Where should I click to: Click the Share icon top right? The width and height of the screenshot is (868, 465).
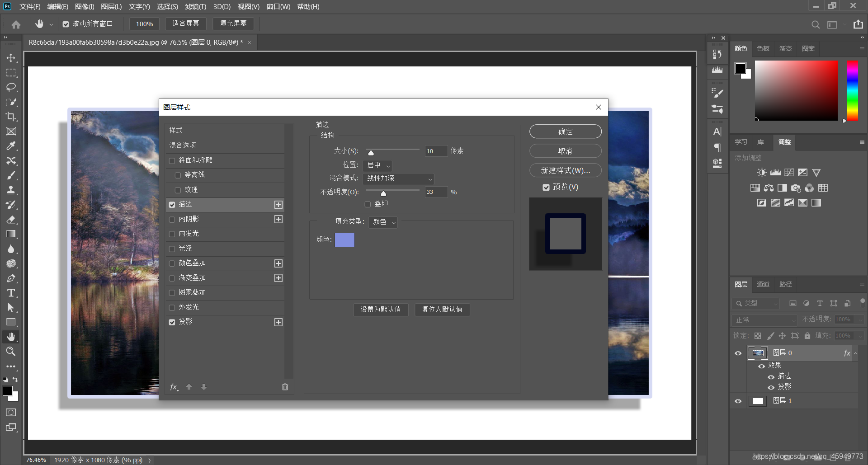pyautogui.click(x=858, y=24)
